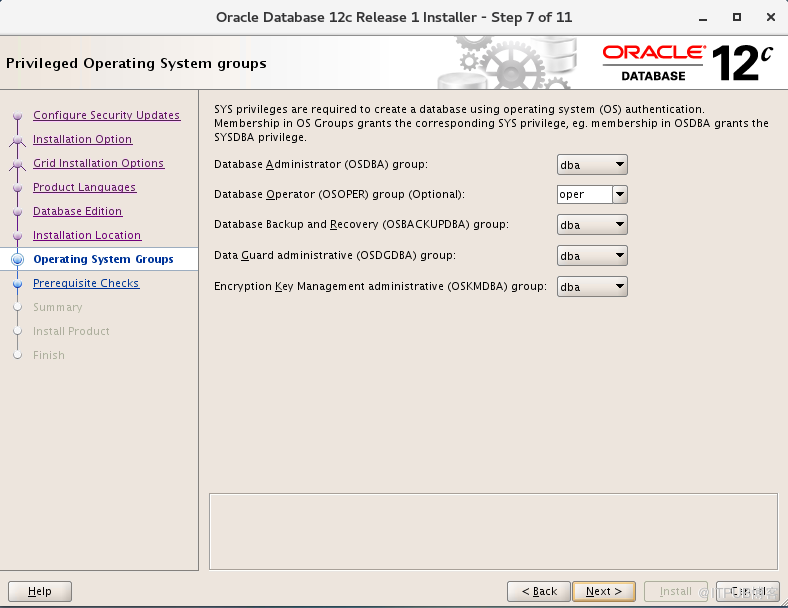Image resolution: width=788 pixels, height=608 pixels.
Task: Open the OSDBA group dropdown
Action: click(592, 165)
